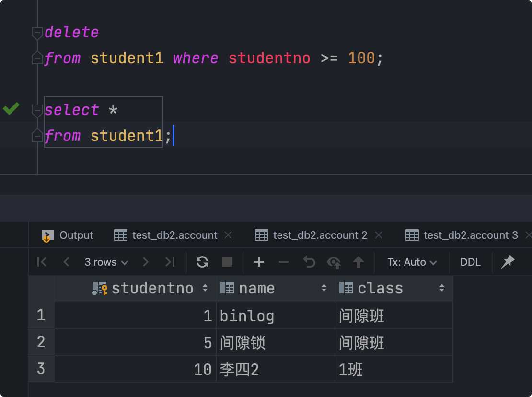The width and height of the screenshot is (532, 397).
Task: Go to last page of results
Action: coord(170,262)
